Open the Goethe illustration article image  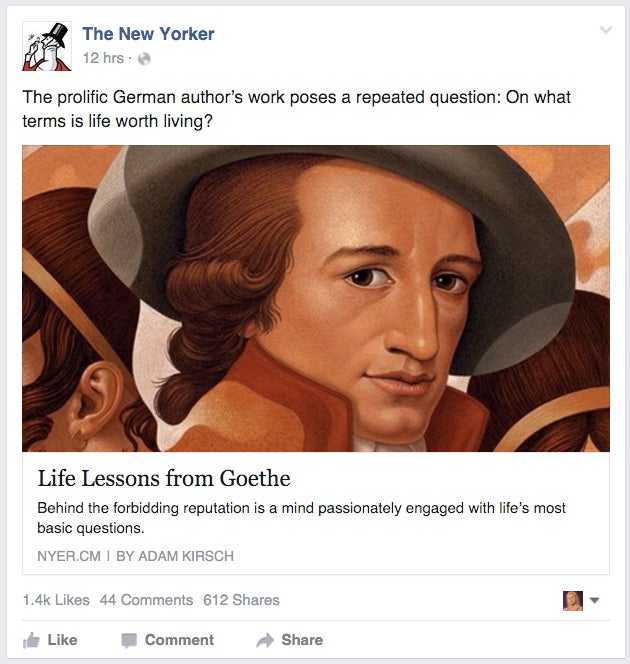point(316,299)
